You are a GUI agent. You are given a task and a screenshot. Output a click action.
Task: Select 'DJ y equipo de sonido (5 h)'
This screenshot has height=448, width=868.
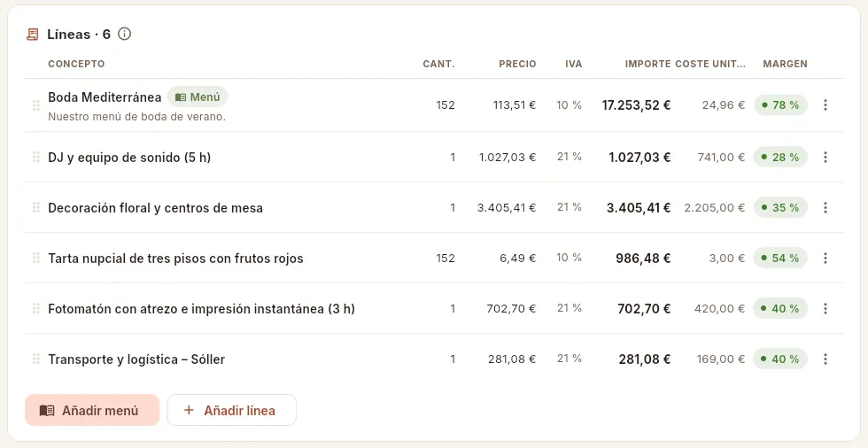click(129, 158)
